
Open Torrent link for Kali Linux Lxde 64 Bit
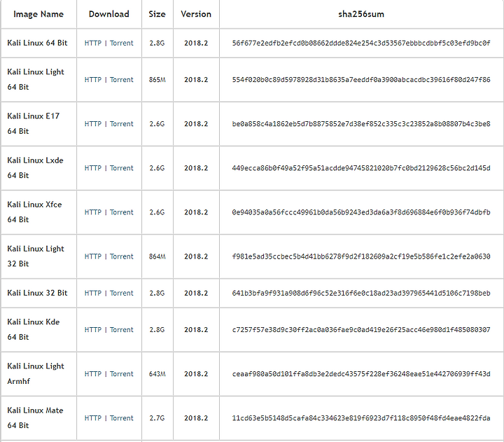click(122, 168)
